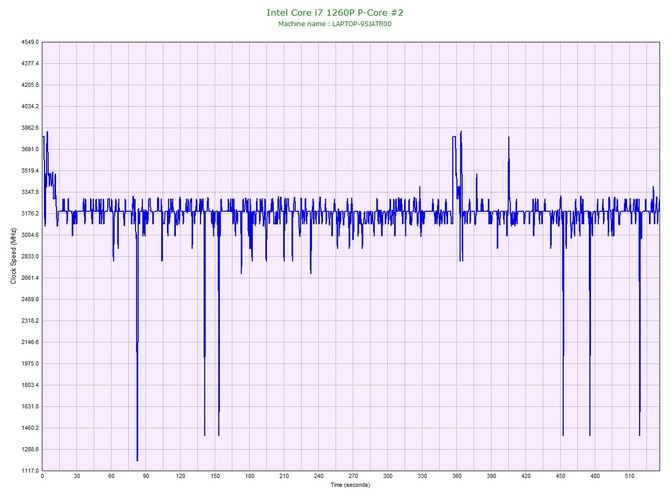Click the chart title "Intel Core i7 1260P P-Core #2"
The image size is (670, 502).
click(x=335, y=12)
